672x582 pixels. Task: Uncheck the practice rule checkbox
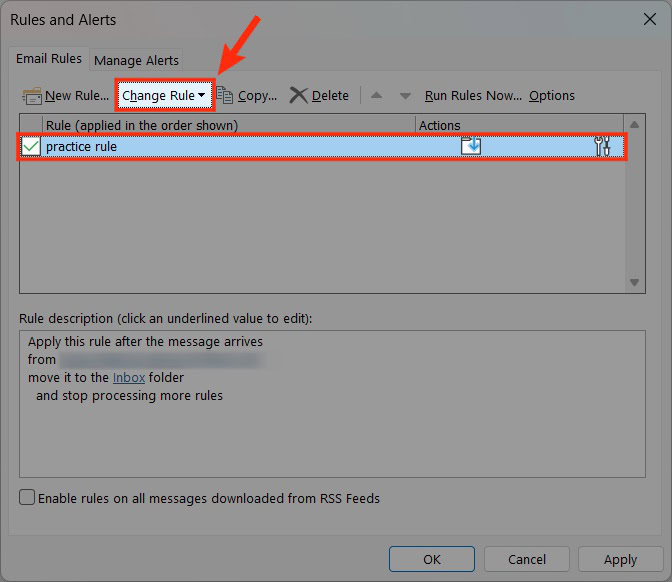(x=31, y=147)
